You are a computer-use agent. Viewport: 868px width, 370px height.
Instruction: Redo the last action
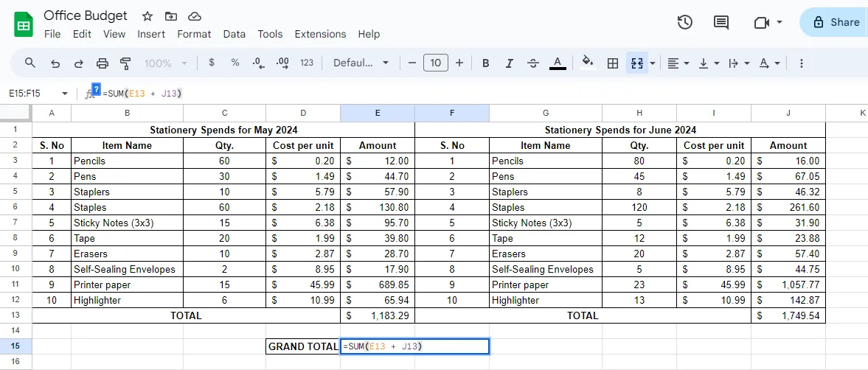click(x=79, y=63)
